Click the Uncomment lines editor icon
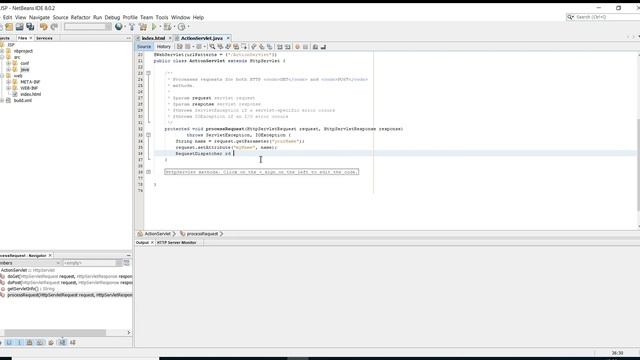Image resolution: width=640 pixels, height=360 pixels. [323, 47]
